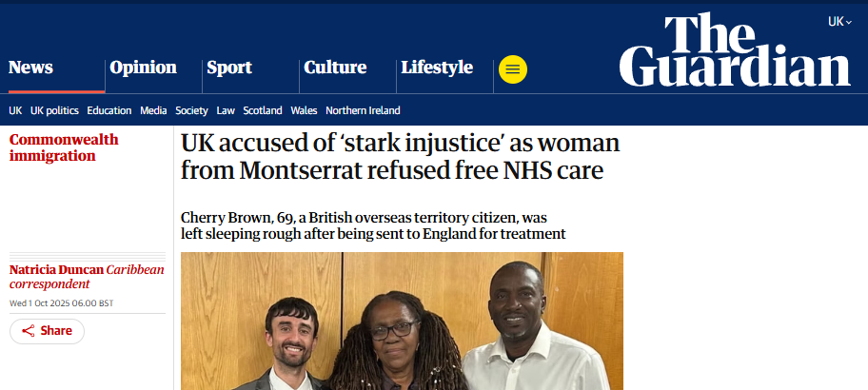Go to The Guardian homepage logo
This screenshot has width=868, height=390.
[735, 50]
